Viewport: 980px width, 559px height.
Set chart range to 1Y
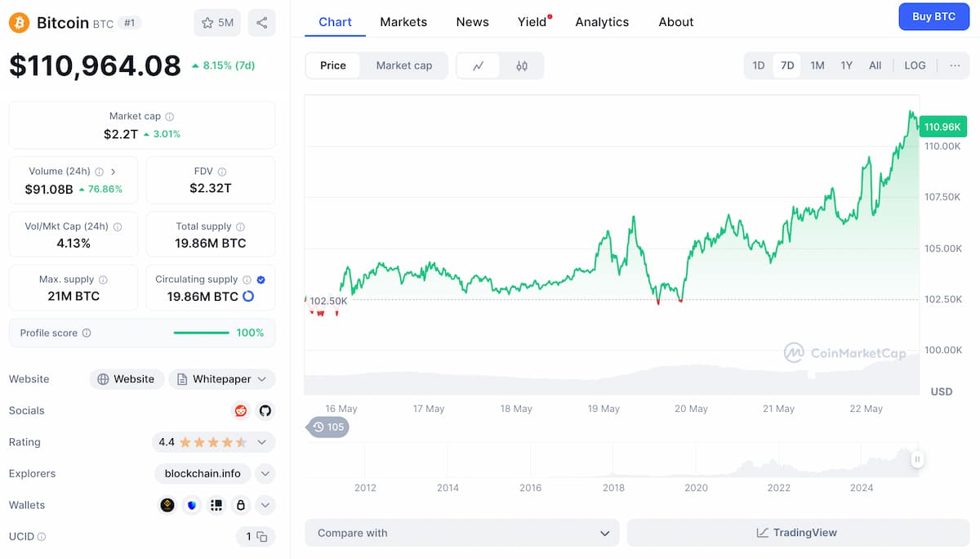click(847, 65)
